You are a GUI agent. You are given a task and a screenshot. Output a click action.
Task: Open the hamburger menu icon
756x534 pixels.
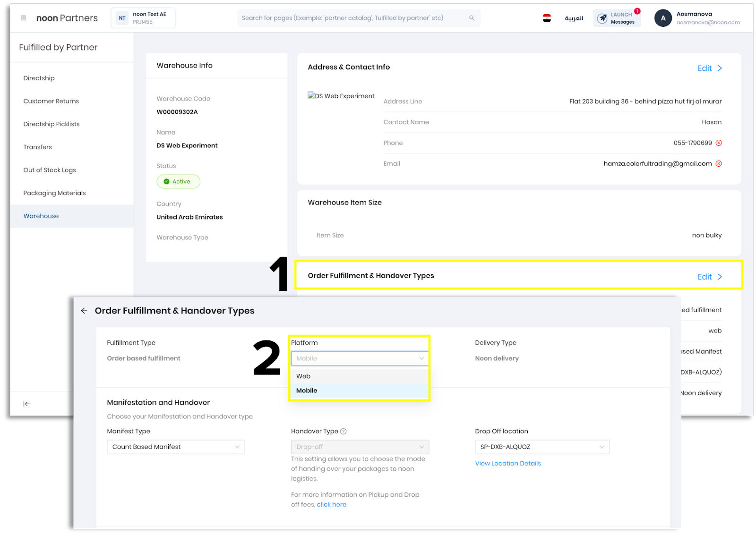tap(24, 18)
